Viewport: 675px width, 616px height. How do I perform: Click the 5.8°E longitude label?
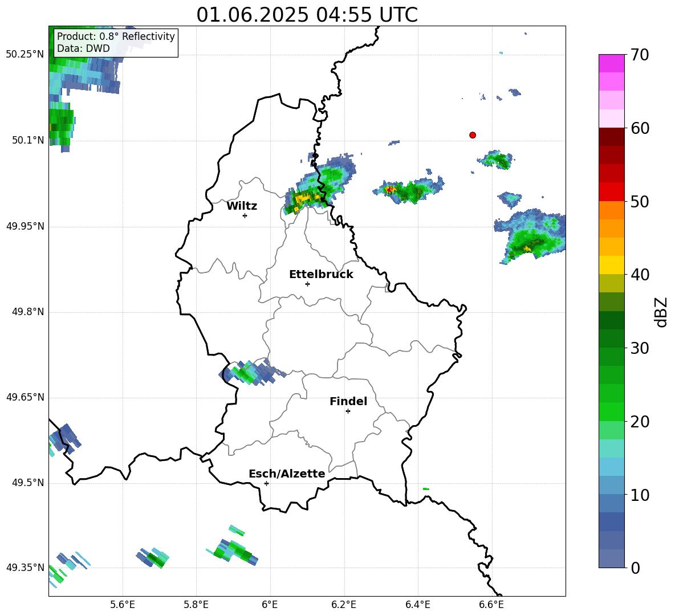point(196,605)
